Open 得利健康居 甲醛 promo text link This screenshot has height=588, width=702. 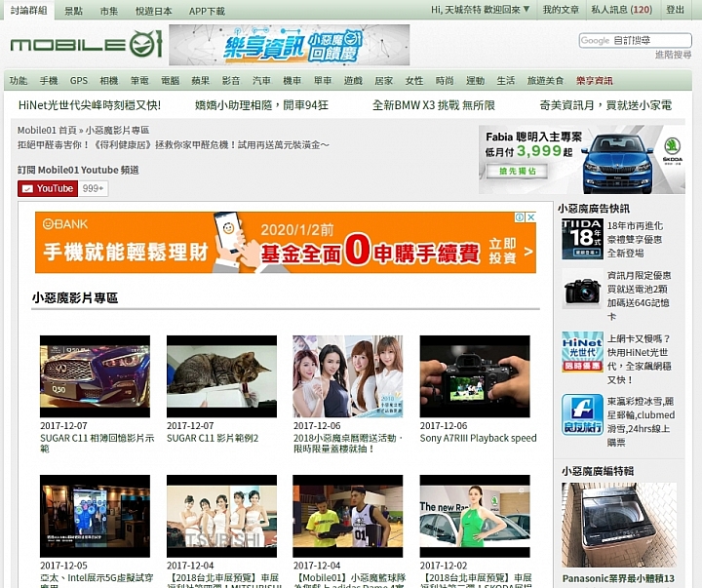(x=174, y=144)
